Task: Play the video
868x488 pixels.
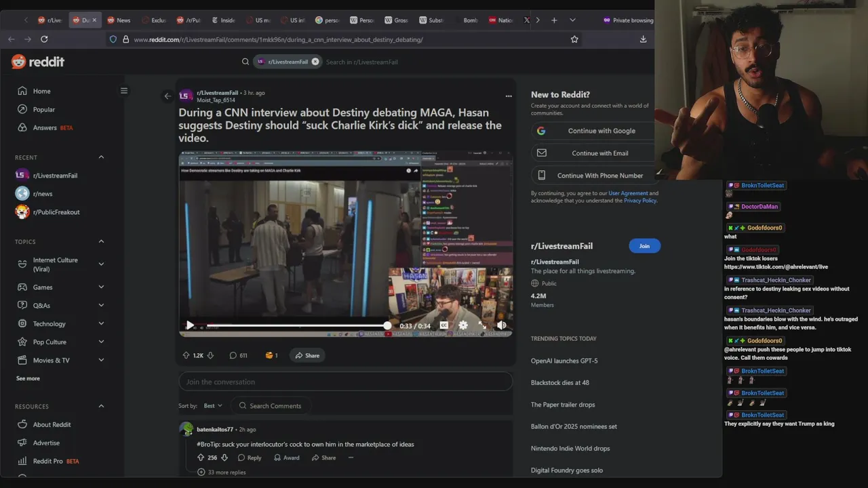Action: coord(190,326)
